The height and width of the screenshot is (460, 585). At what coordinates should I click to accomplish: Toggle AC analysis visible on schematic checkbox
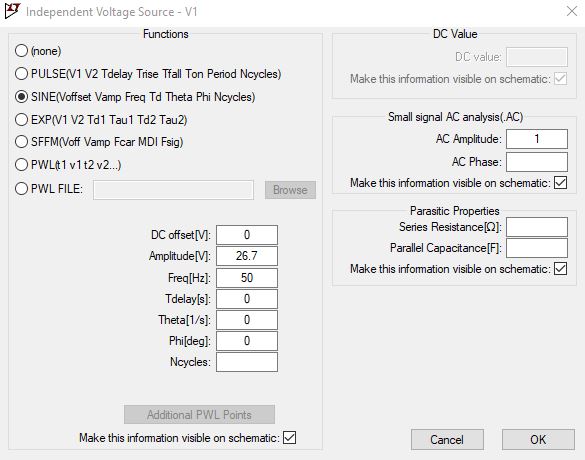(x=560, y=183)
